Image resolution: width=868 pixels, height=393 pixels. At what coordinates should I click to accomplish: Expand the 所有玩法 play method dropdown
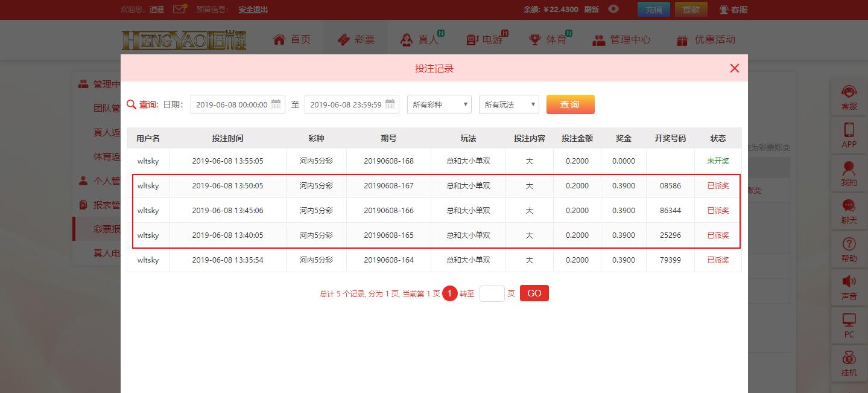509,104
